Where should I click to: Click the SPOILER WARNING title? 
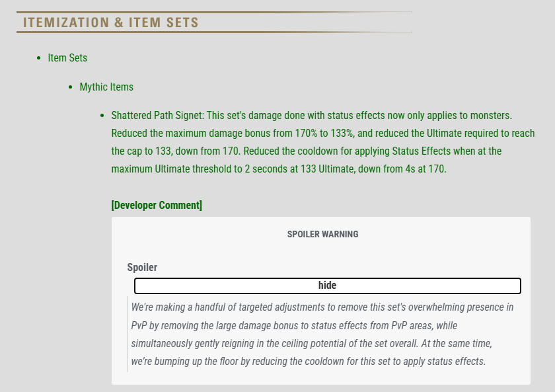[322, 234]
